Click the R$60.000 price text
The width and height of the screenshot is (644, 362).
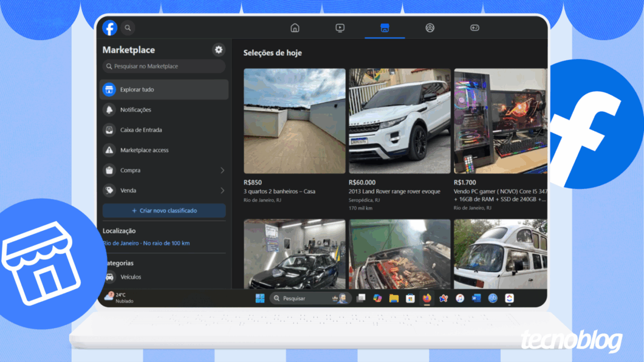click(x=362, y=182)
